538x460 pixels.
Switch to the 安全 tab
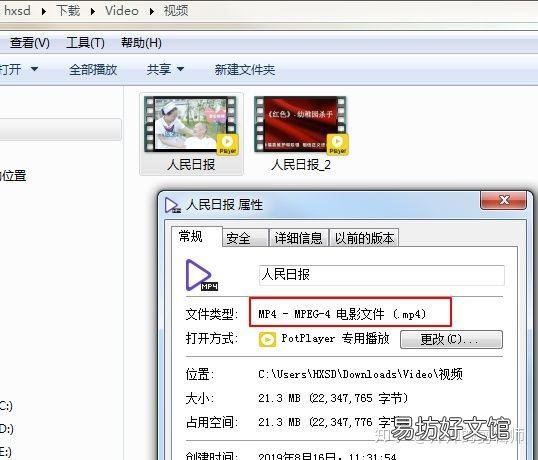[245, 238]
